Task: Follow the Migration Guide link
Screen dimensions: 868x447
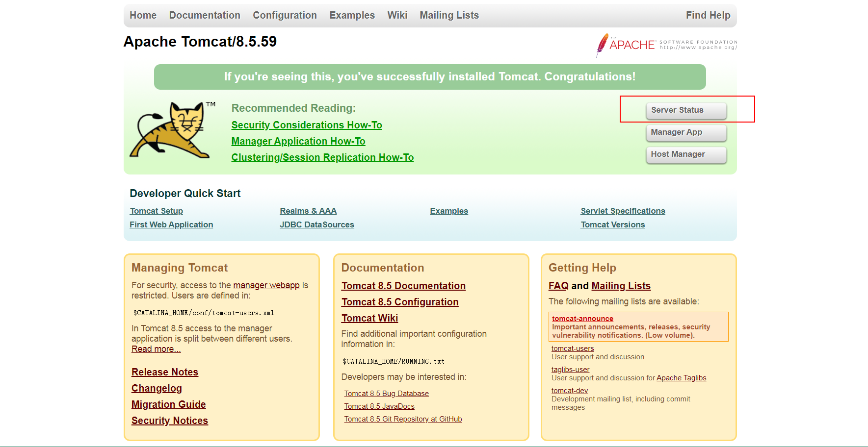Action: tap(169, 404)
